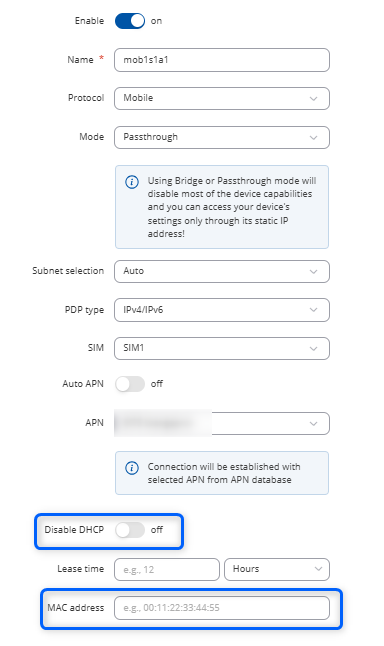Click the APN database info icon

pyautogui.click(x=132, y=468)
